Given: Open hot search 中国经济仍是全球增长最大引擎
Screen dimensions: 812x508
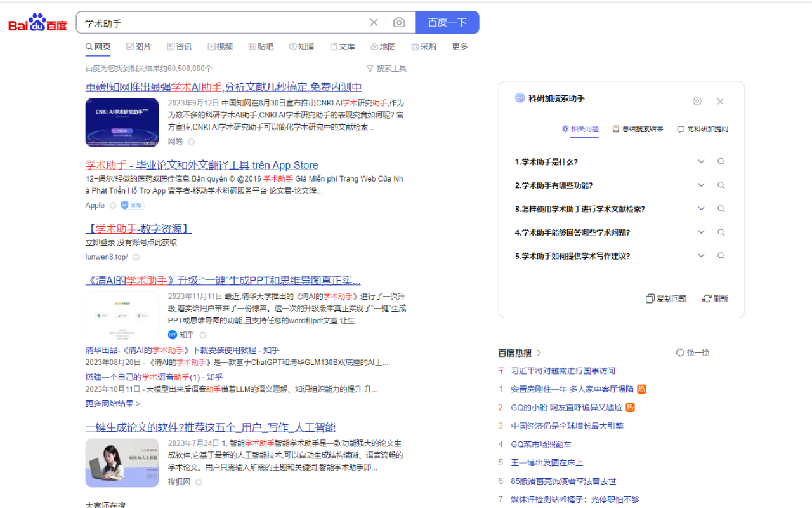Looking at the screenshot, I should (x=567, y=426).
